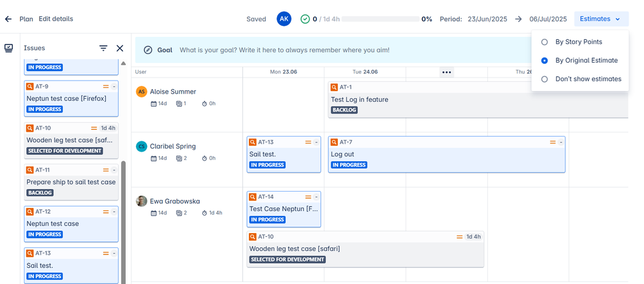Click the Edit details link
This screenshot has width=644, height=284.
(x=55, y=19)
